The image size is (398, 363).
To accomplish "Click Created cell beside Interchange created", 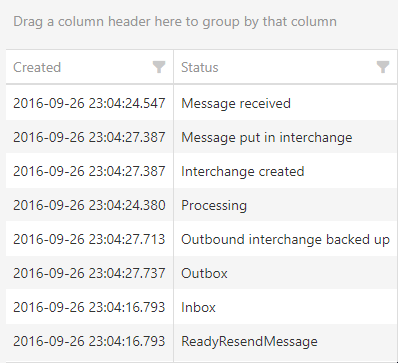I will 89,171.
